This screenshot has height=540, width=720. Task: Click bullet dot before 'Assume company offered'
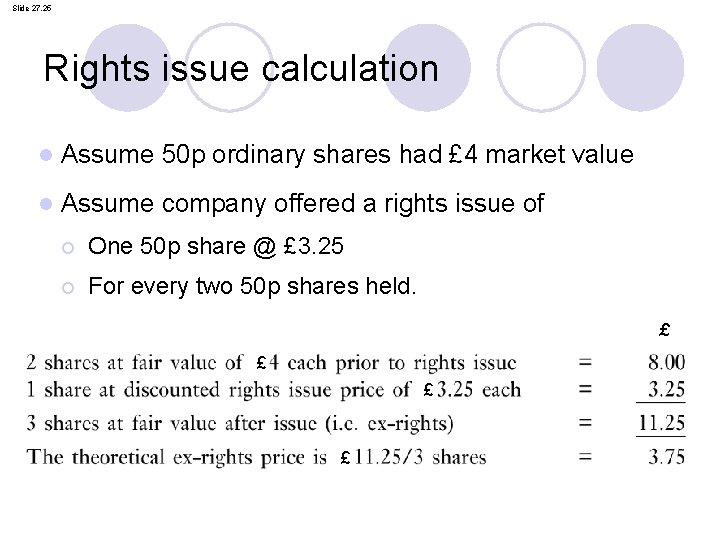point(46,203)
